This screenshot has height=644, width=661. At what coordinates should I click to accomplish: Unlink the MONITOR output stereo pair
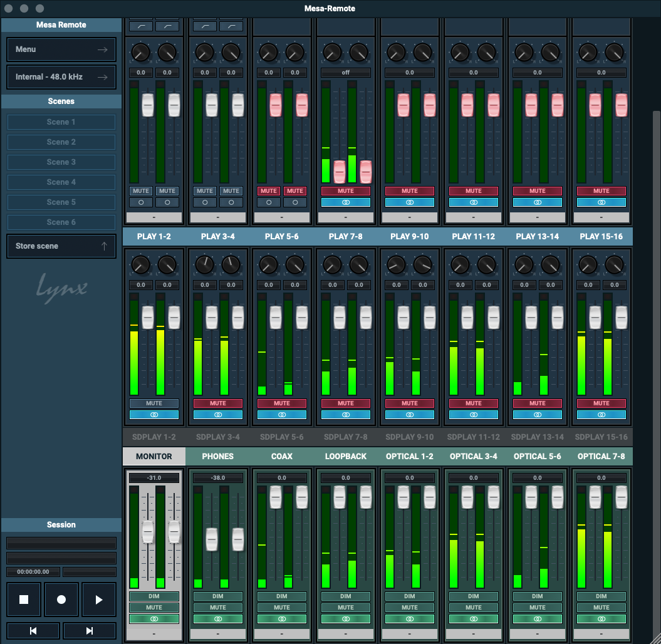(x=154, y=619)
